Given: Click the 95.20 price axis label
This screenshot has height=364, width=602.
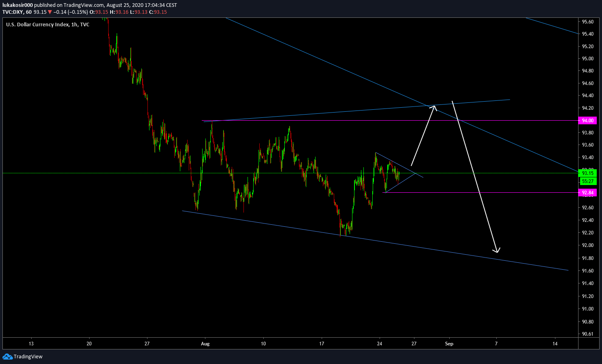Looking at the screenshot, I should [588, 47].
